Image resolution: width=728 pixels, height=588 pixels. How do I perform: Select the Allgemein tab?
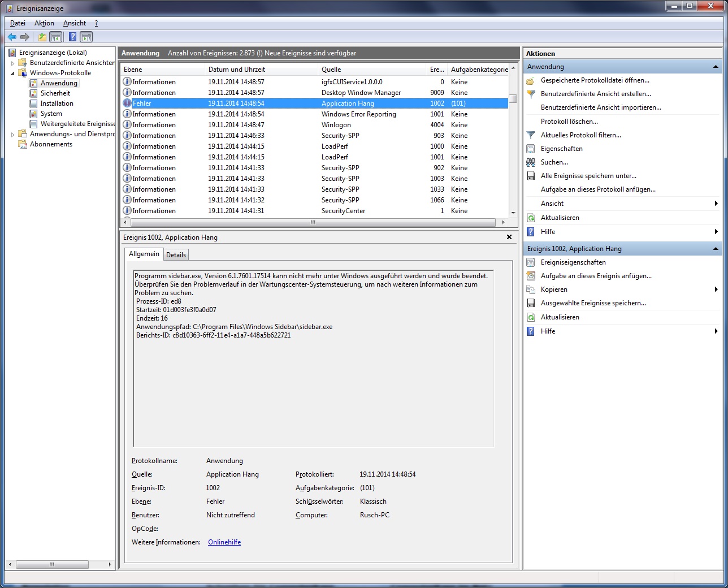point(144,254)
